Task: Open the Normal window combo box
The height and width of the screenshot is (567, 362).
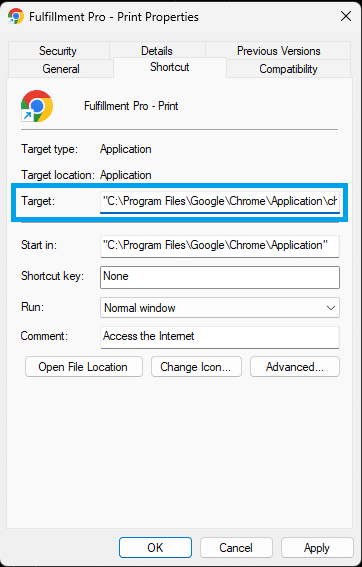Action: 220,308
